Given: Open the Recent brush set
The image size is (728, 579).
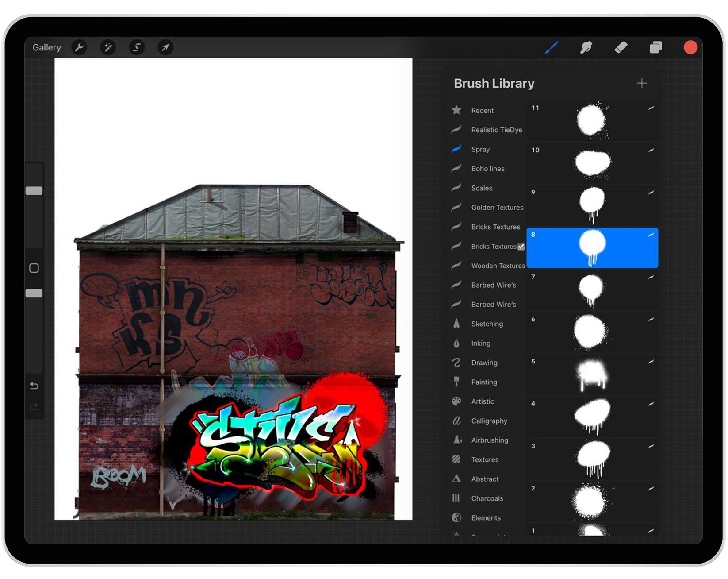Looking at the screenshot, I should [x=482, y=111].
